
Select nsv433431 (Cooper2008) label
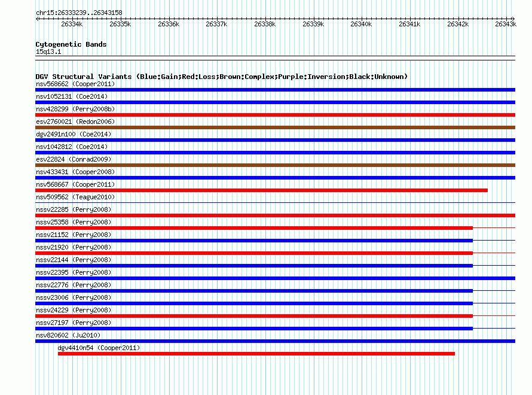(75, 172)
